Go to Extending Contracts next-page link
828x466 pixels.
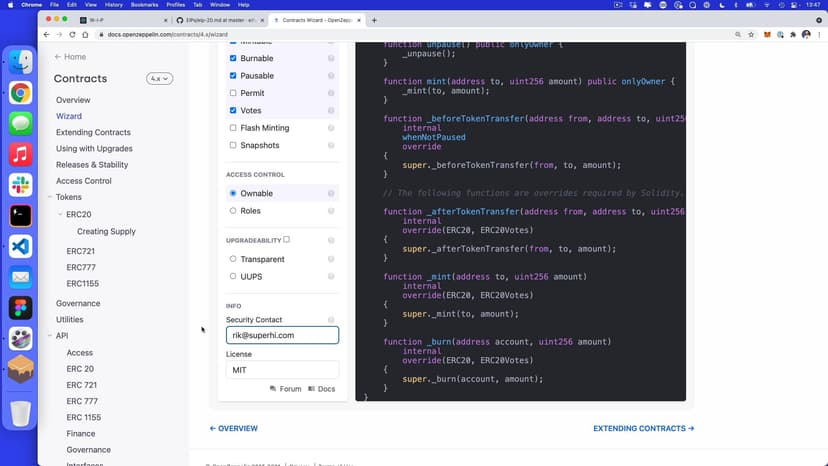point(643,428)
